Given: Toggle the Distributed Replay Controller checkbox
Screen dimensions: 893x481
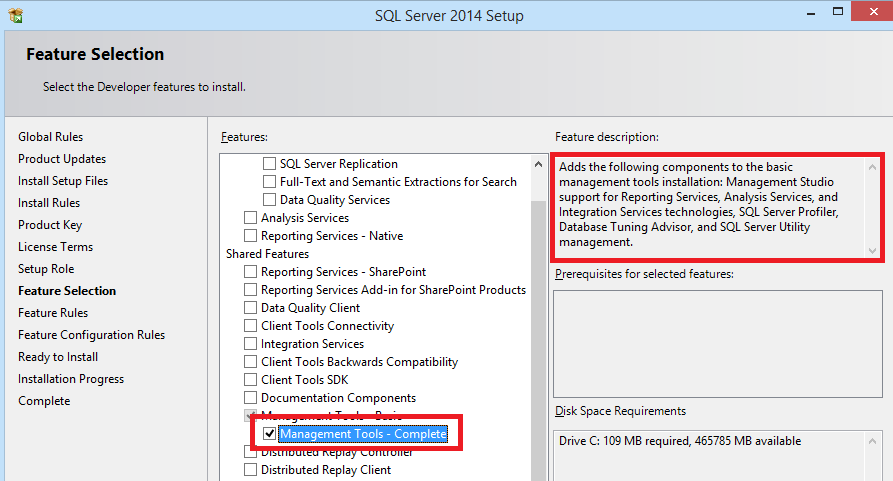Looking at the screenshot, I should pos(250,453).
